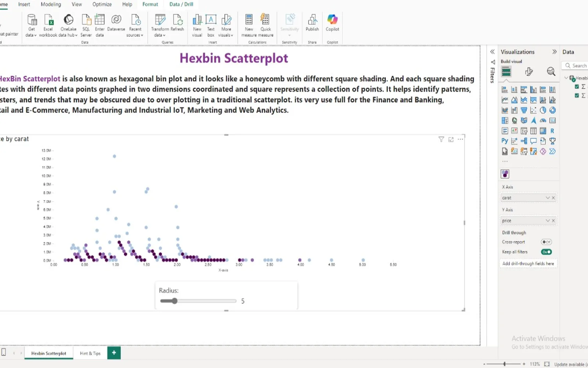Open the carat field dropdown arrow

coord(547,198)
